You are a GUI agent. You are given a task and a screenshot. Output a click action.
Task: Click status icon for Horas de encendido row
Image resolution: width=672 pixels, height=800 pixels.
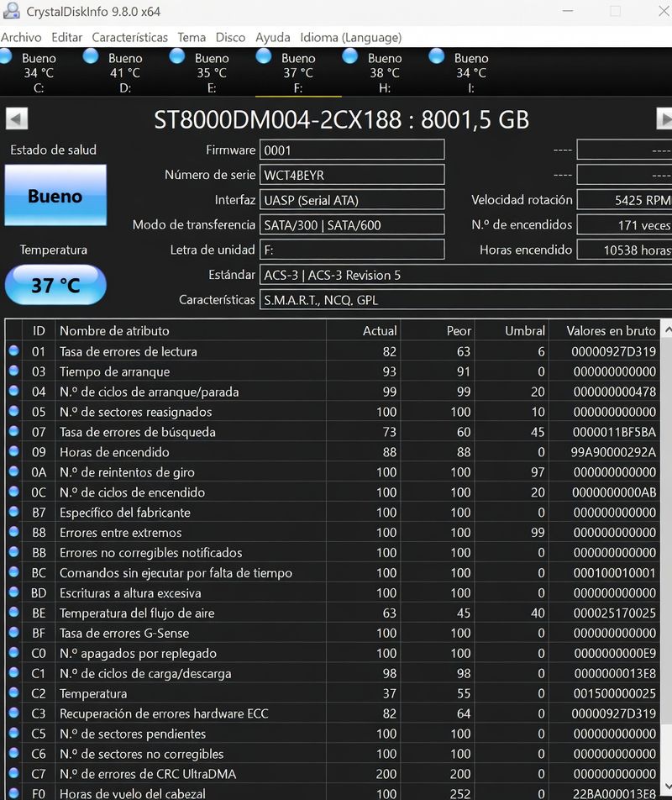[x=13, y=451]
